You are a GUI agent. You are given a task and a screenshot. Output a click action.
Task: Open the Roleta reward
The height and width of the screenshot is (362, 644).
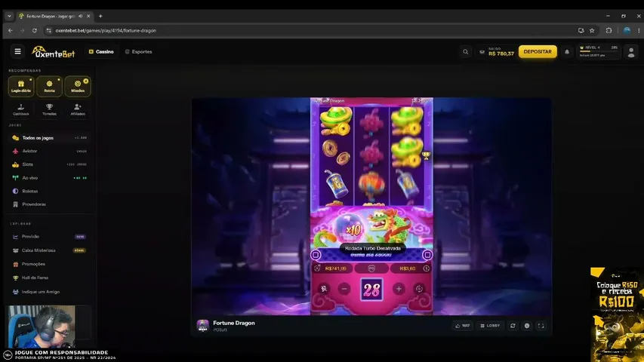pos(49,86)
